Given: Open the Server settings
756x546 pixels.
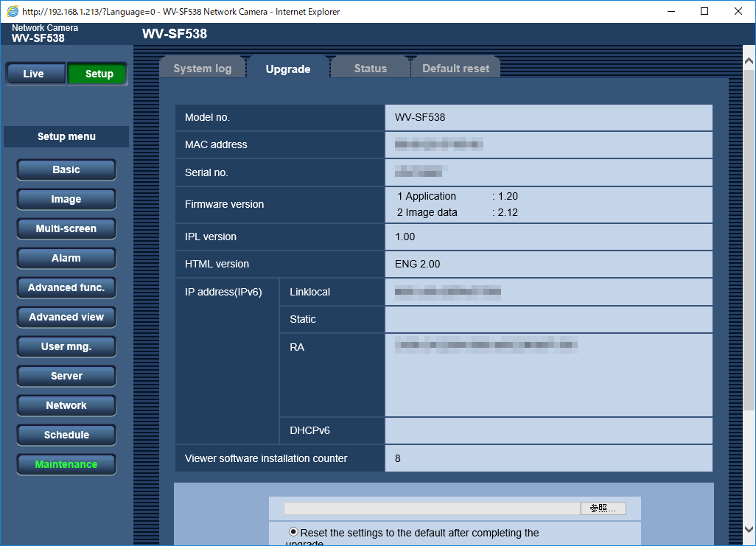Looking at the screenshot, I should click(66, 376).
